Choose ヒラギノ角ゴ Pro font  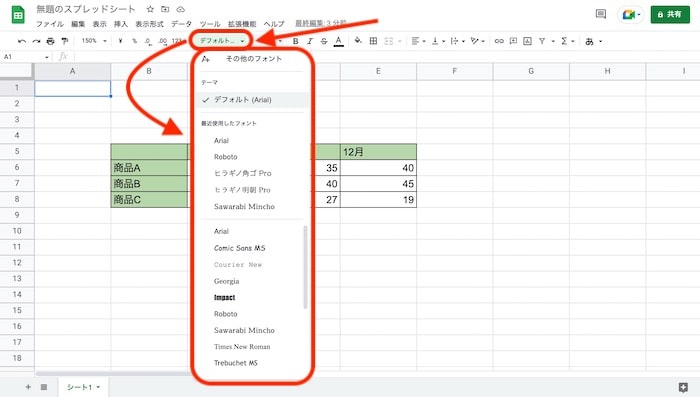(x=242, y=173)
